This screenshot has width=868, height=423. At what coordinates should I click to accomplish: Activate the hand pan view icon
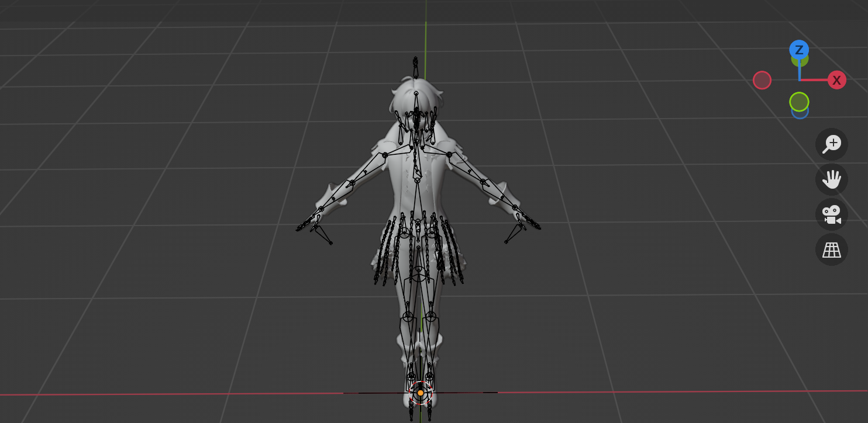click(x=831, y=179)
